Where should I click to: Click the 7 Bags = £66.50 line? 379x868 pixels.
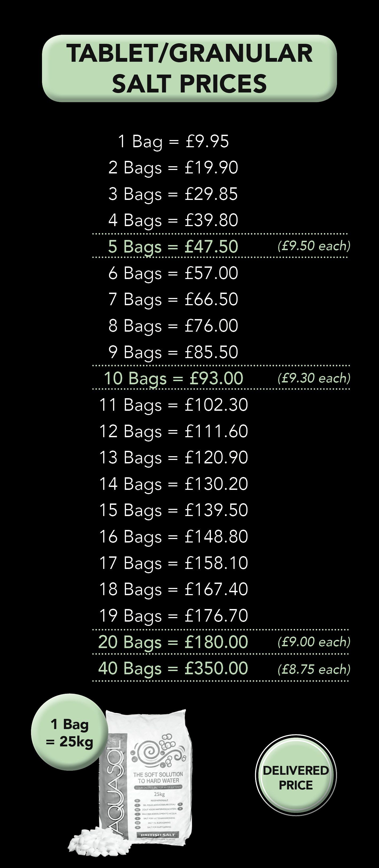[x=173, y=299]
